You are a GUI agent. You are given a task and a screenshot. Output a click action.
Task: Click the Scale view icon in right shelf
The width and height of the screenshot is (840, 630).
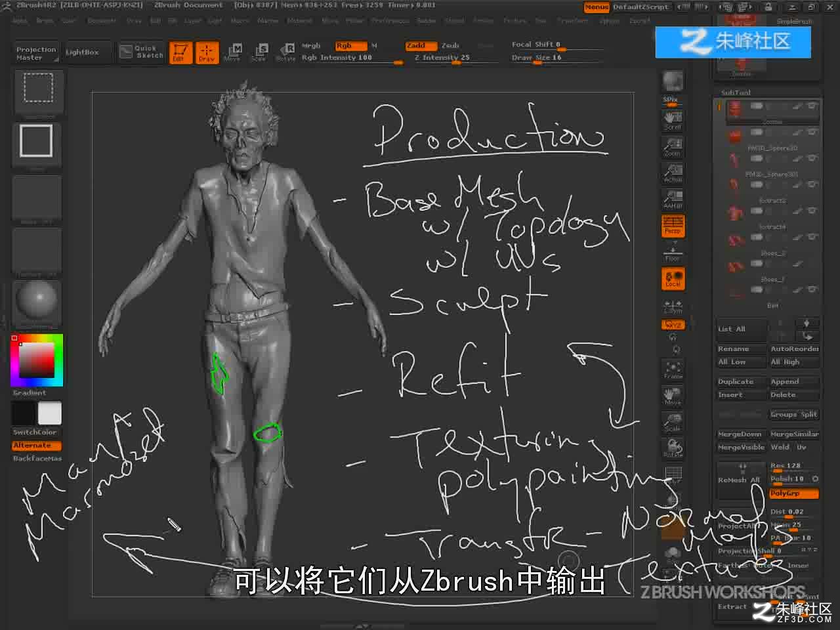point(673,422)
